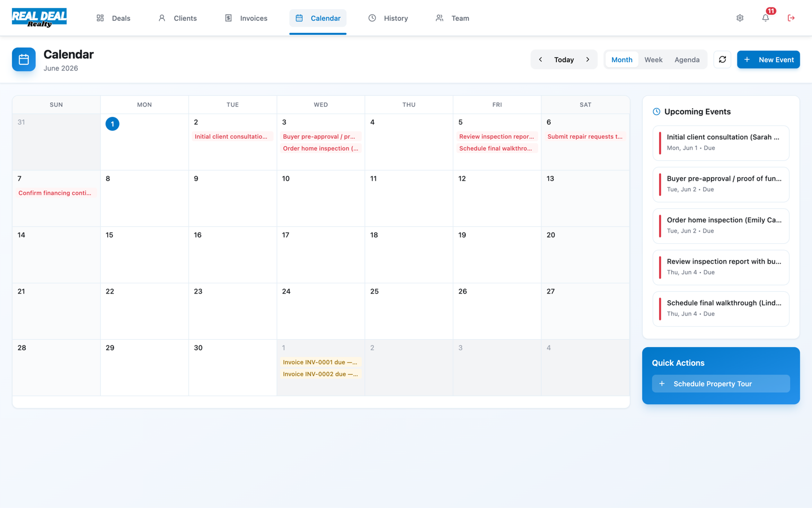Open the Invoices tab
The image size is (812, 508).
pos(246,18)
